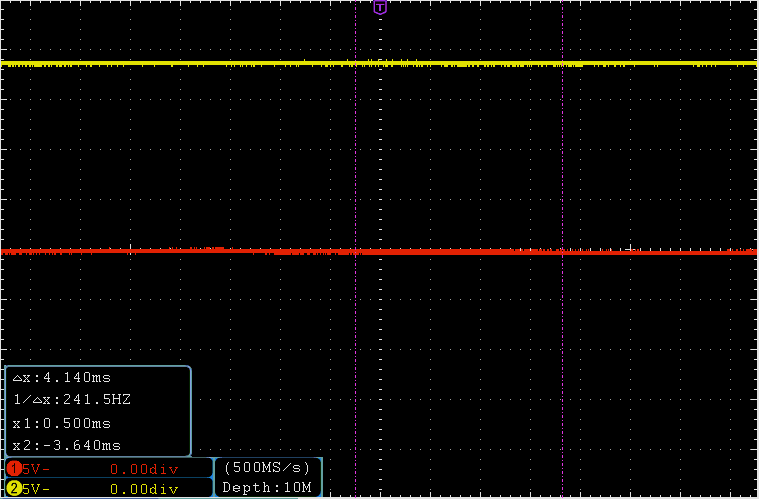759x499 pixels.
Task: Select the red channel 1 indicator badge
Action: coord(15,469)
